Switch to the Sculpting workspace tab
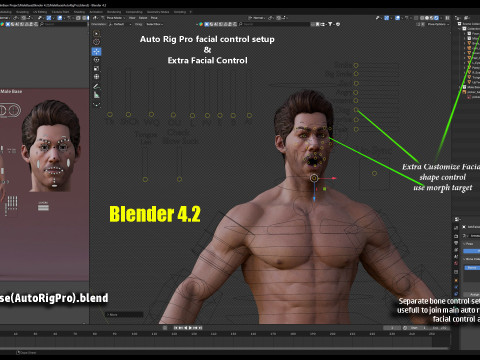The image size is (480, 360). 22,12
